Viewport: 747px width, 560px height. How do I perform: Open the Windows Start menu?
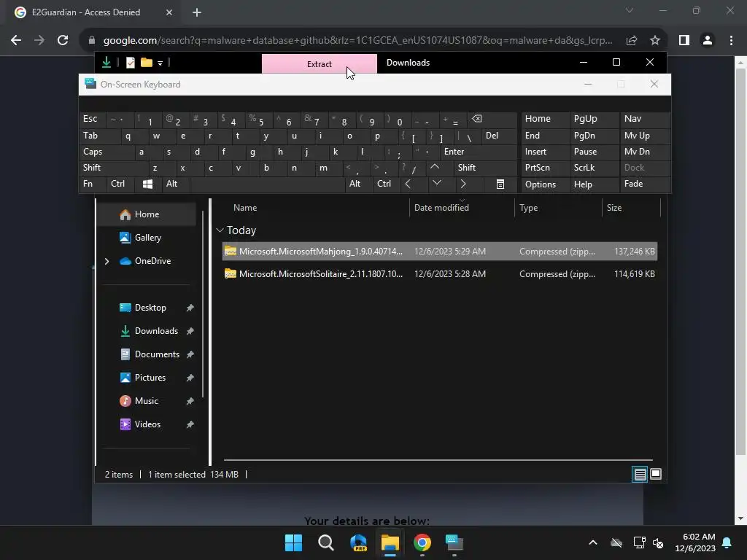pos(293,542)
